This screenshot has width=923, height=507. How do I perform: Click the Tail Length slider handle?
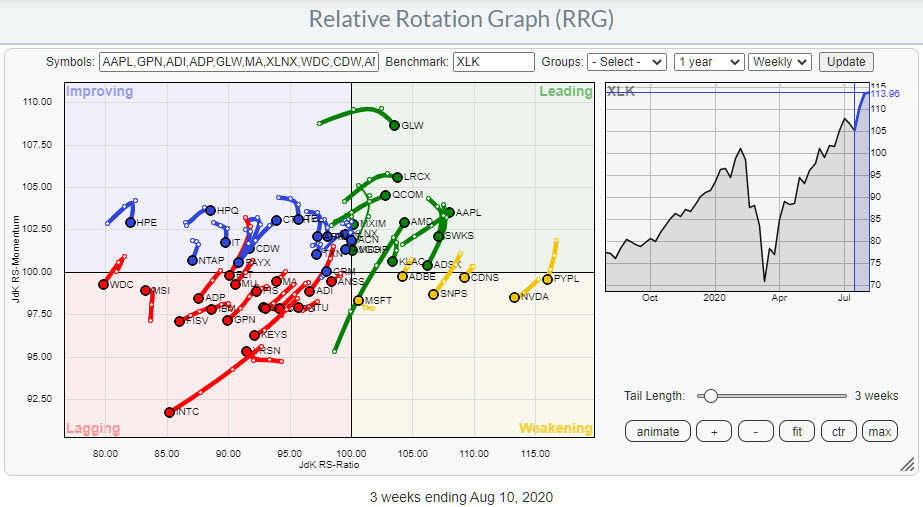(710, 396)
